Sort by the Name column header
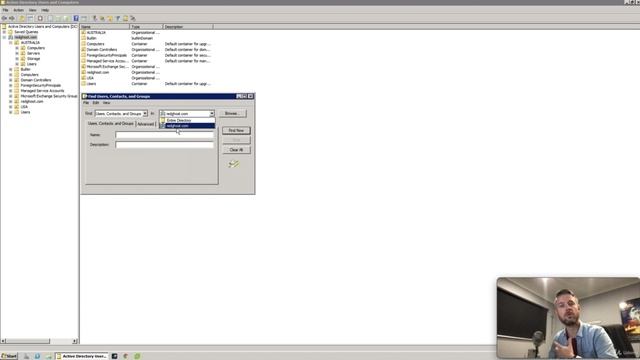Image resolution: width=640 pixels, height=360 pixels. 105,27
